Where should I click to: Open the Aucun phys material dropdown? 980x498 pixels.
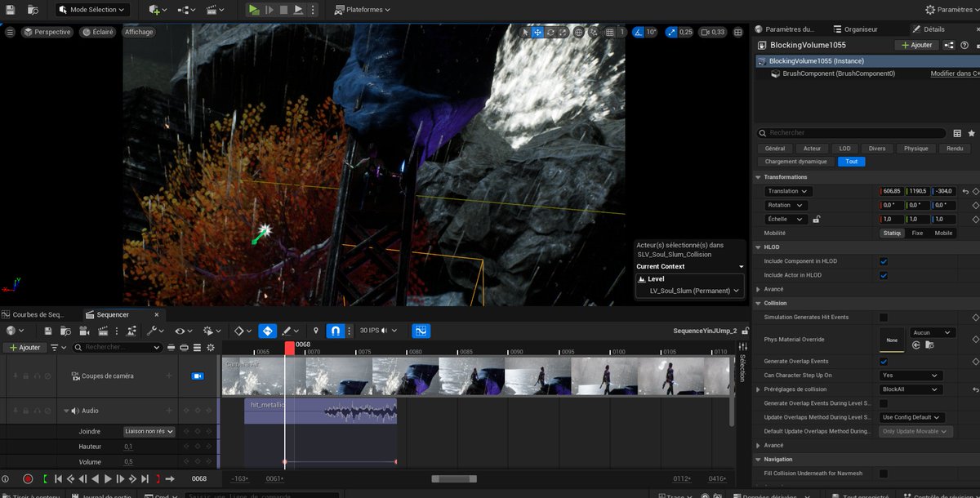[933, 332]
